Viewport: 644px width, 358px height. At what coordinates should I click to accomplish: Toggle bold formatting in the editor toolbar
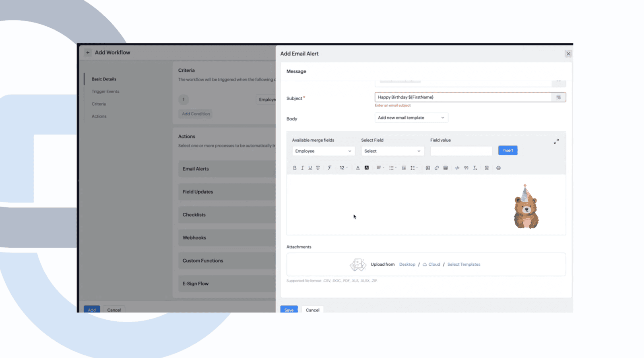coord(295,168)
